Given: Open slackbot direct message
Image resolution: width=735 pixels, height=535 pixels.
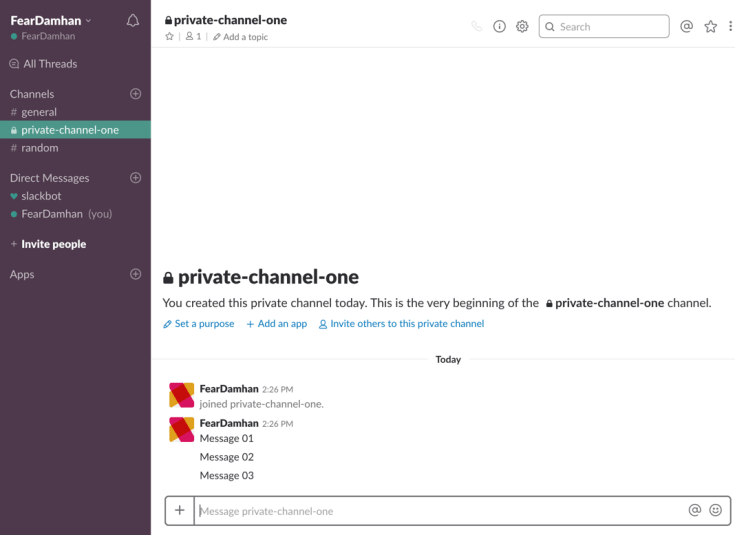Looking at the screenshot, I should (41, 196).
